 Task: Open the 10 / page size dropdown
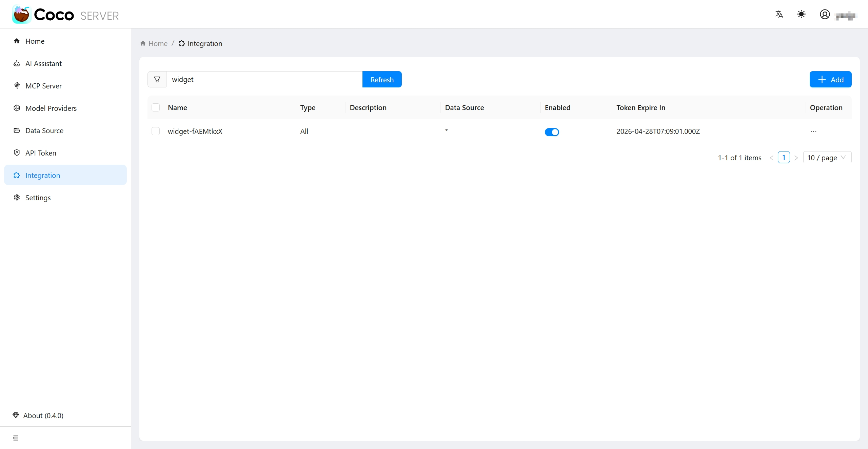[827, 158]
